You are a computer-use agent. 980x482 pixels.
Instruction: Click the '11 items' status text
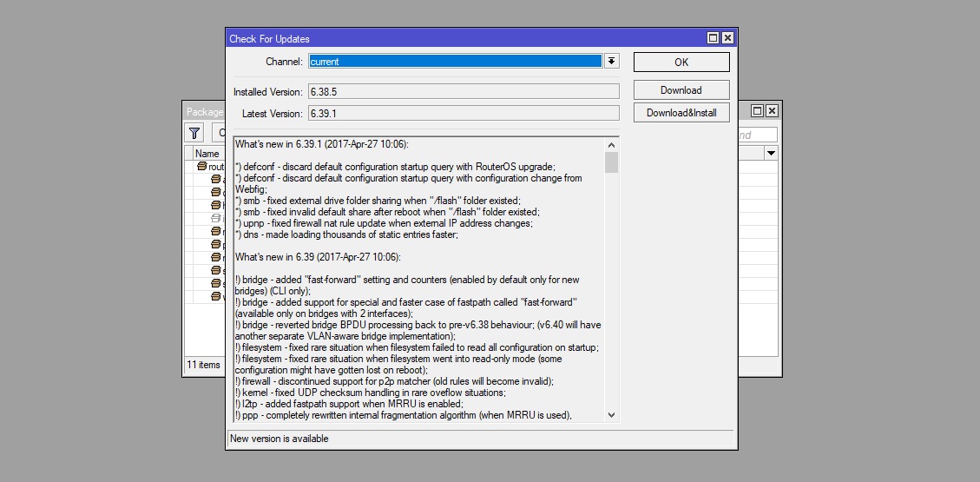pyautogui.click(x=204, y=365)
